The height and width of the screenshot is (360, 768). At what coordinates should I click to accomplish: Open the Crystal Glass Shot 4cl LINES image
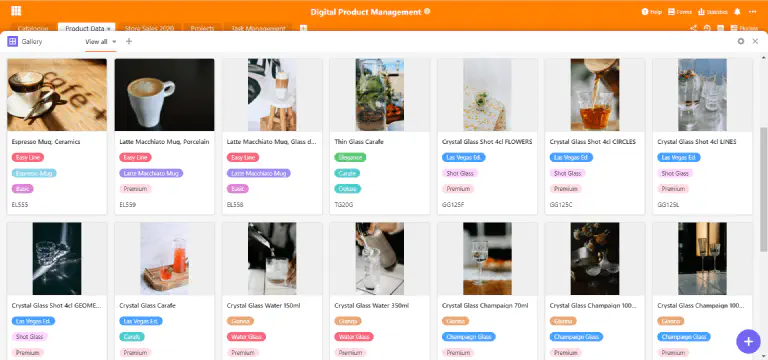[702, 95]
